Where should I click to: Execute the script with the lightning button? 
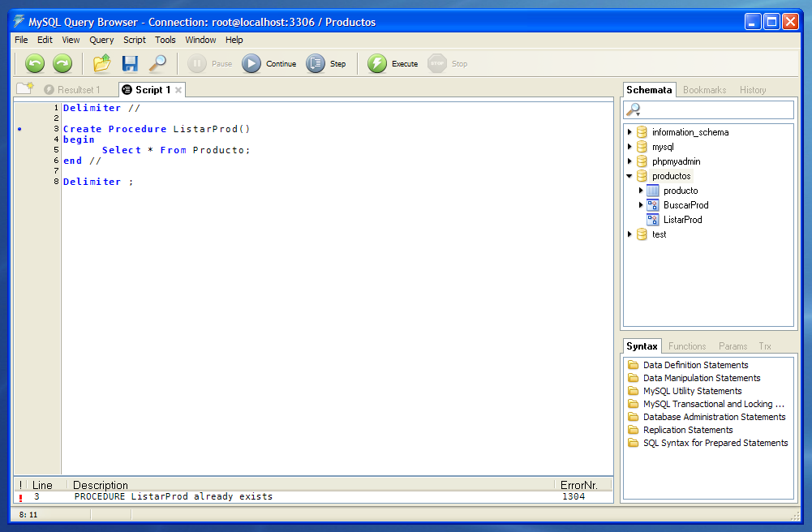tap(393, 63)
